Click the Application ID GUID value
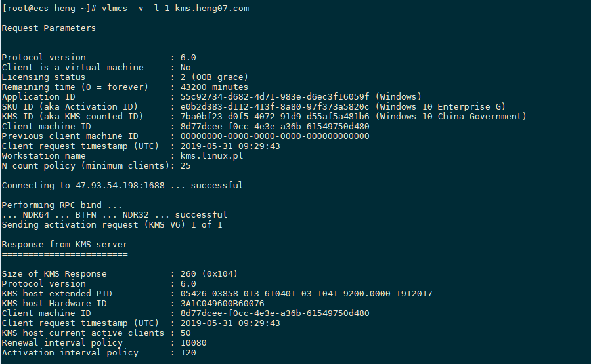 [274, 97]
